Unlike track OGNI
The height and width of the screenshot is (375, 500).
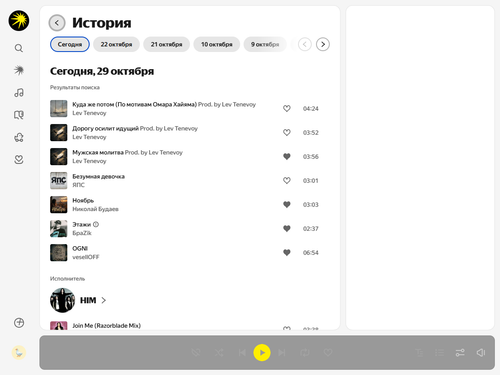point(287,252)
